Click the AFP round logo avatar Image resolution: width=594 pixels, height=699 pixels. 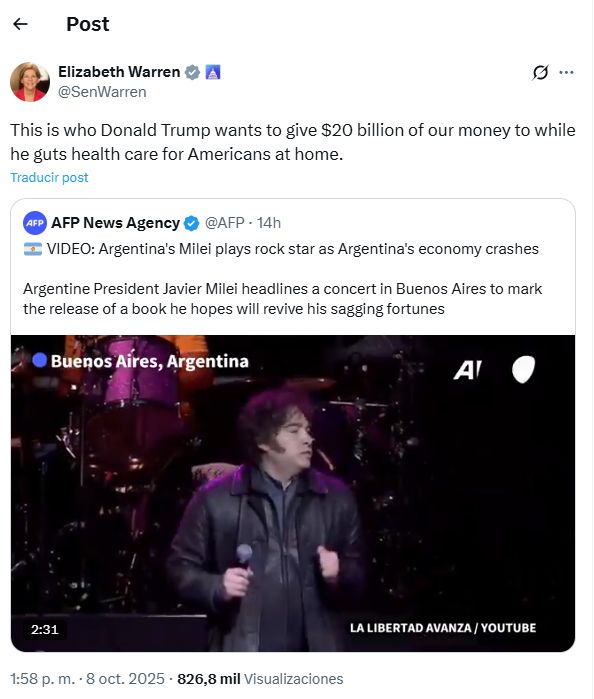[x=35, y=223]
